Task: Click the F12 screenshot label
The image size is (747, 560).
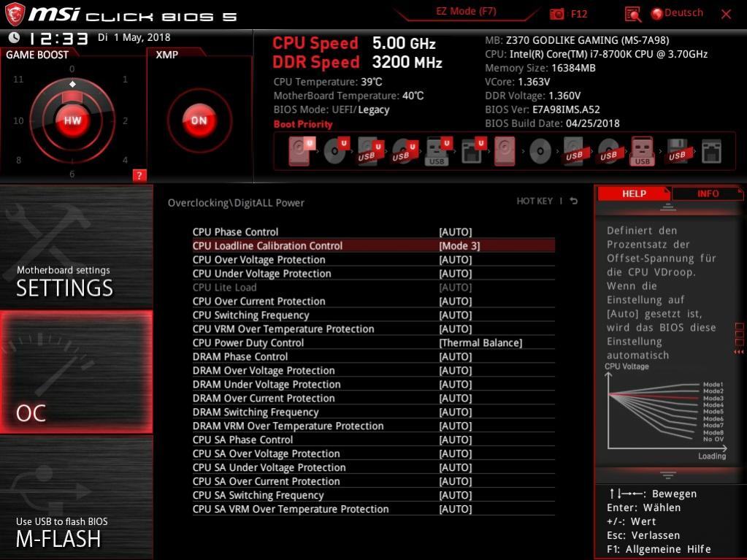Action: tap(579, 14)
